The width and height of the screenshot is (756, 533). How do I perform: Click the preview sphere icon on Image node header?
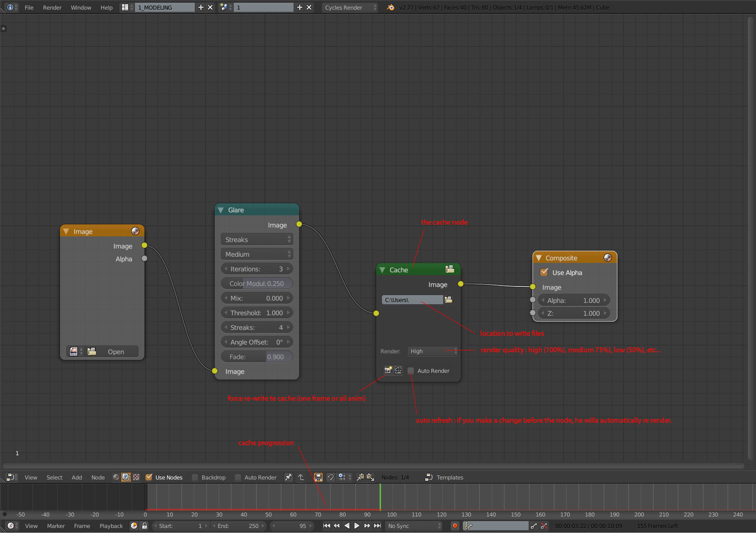click(135, 231)
